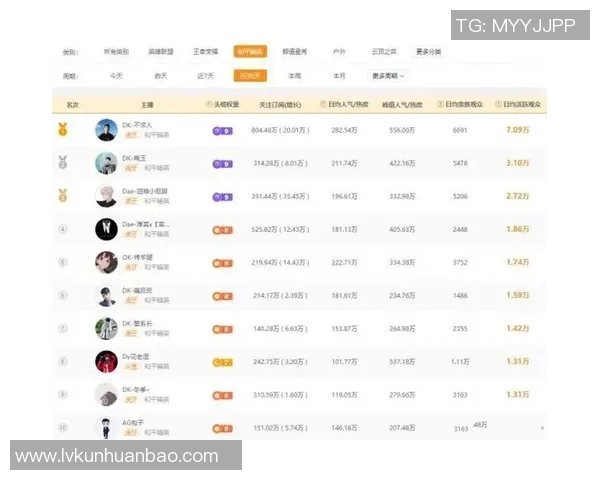Click the silver second-place medal icon

point(63,162)
